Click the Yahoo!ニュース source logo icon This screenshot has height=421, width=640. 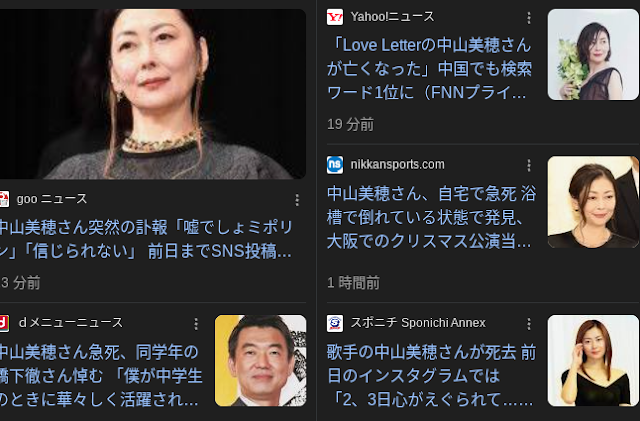(335, 17)
